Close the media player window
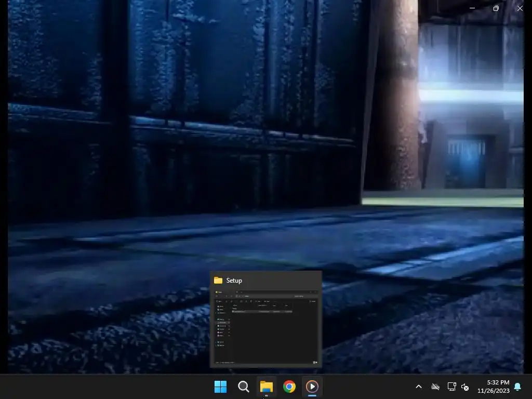The height and width of the screenshot is (399, 532). (x=520, y=8)
